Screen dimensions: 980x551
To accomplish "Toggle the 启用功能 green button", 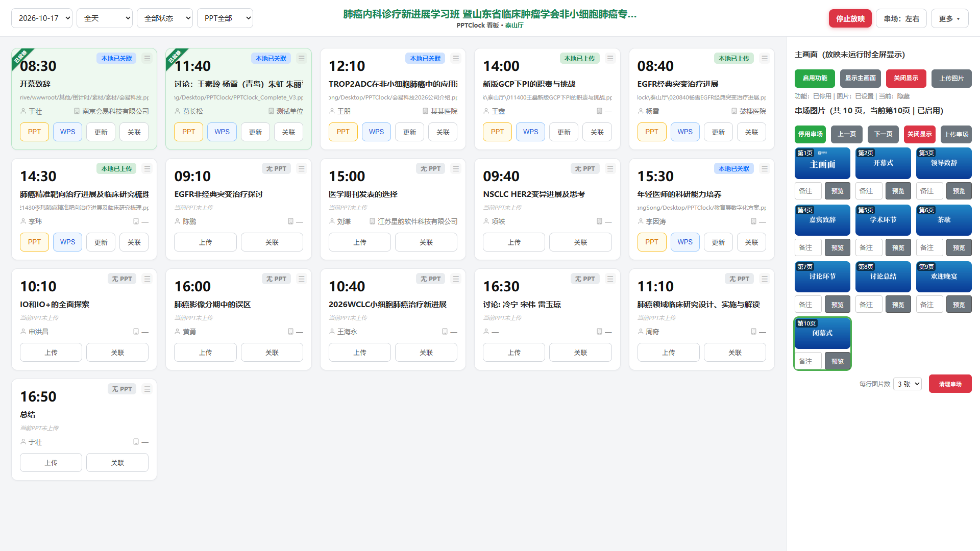I will pos(815,79).
